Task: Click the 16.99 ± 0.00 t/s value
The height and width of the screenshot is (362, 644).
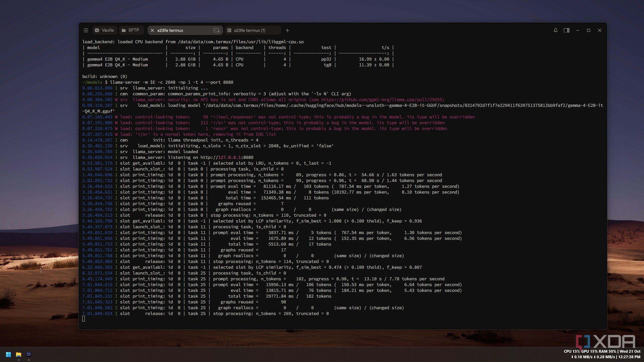Action: pyautogui.click(x=374, y=59)
